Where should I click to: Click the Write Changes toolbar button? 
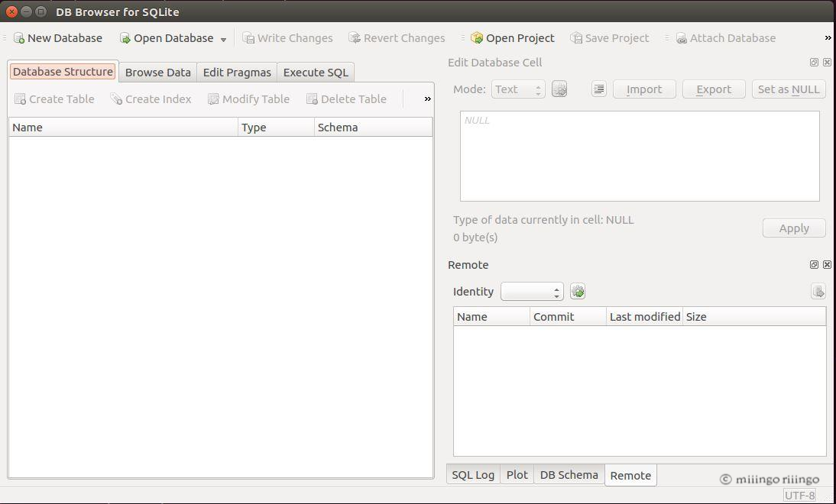point(287,38)
